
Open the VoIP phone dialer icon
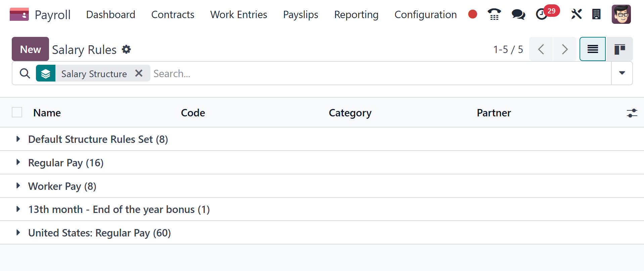tap(494, 14)
